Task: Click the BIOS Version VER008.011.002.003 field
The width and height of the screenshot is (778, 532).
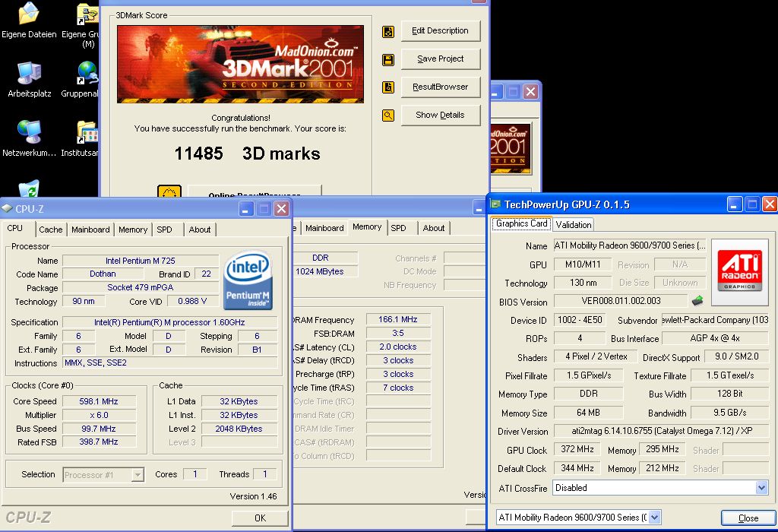Action: point(621,301)
